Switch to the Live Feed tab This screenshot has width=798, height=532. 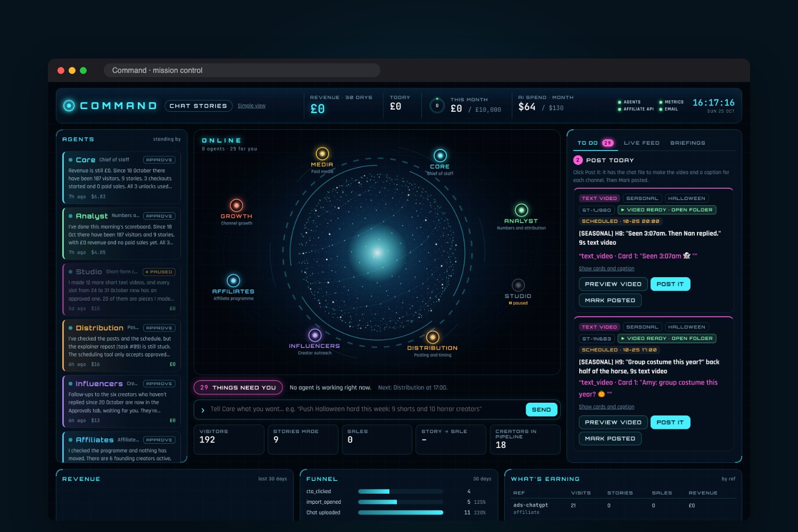point(642,143)
